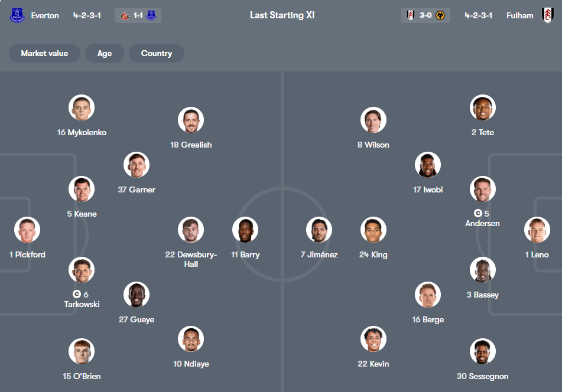Image resolution: width=562 pixels, height=392 pixels.
Task: Click Iwobi's player photo
Action: 428,165
